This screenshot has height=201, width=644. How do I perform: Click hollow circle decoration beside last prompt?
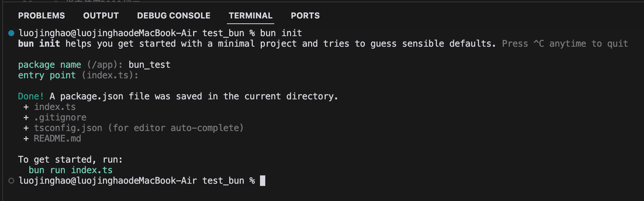(x=11, y=181)
